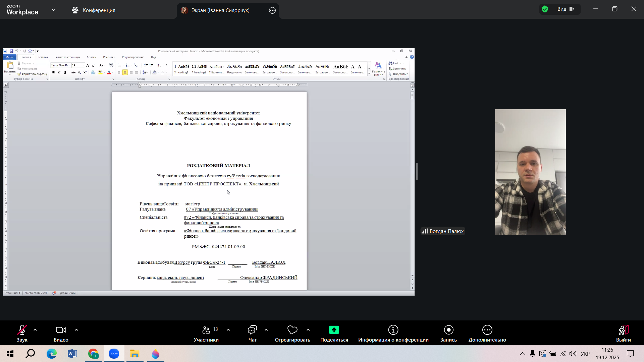The height and width of the screenshot is (362, 644).
Task: Turn on camera with the Видео button
Action: (61, 333)
